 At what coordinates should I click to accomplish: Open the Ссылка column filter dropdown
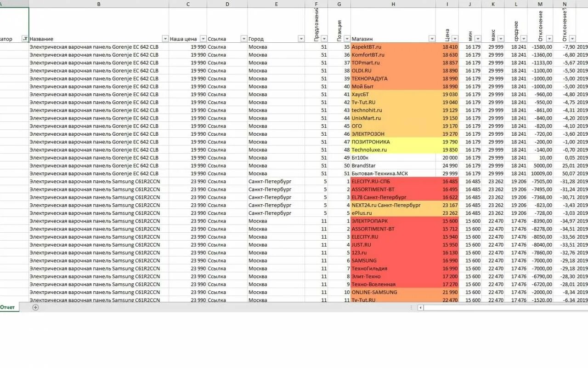[244, 39]
